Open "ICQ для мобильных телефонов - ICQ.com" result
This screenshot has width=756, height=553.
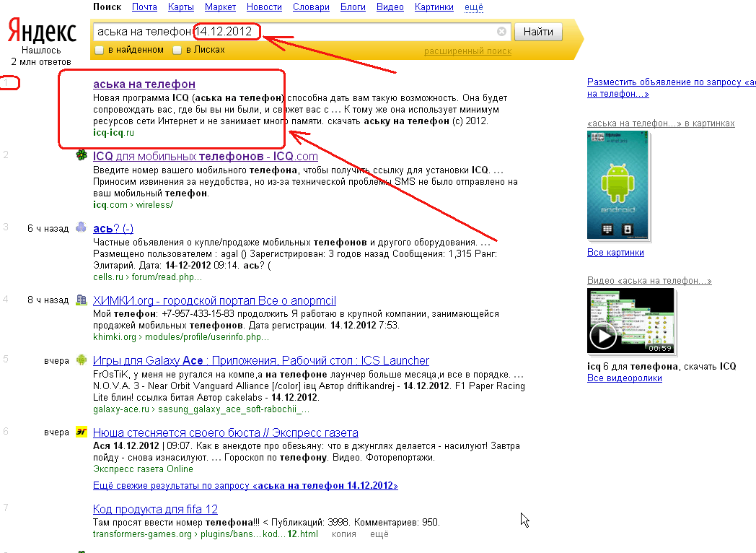tap(206, 157)
